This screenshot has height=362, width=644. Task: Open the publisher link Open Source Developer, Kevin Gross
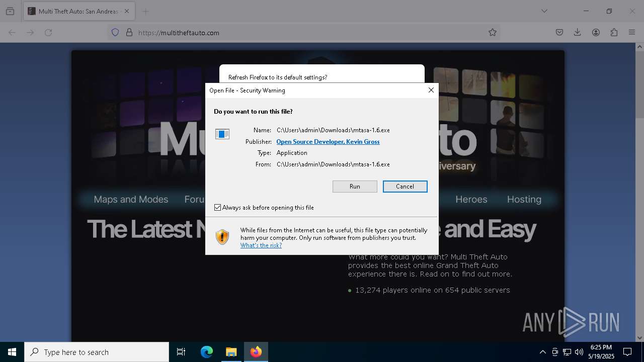328,142
